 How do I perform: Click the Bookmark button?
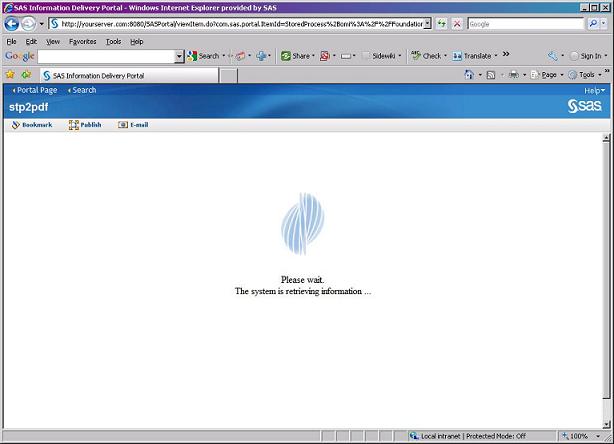click(x=32, y=125)
